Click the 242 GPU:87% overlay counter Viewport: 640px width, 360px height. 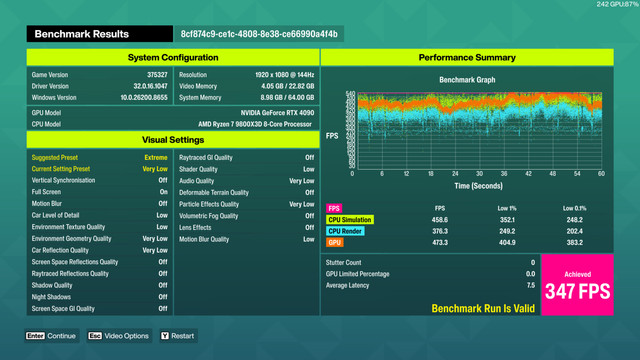point(618,4)
